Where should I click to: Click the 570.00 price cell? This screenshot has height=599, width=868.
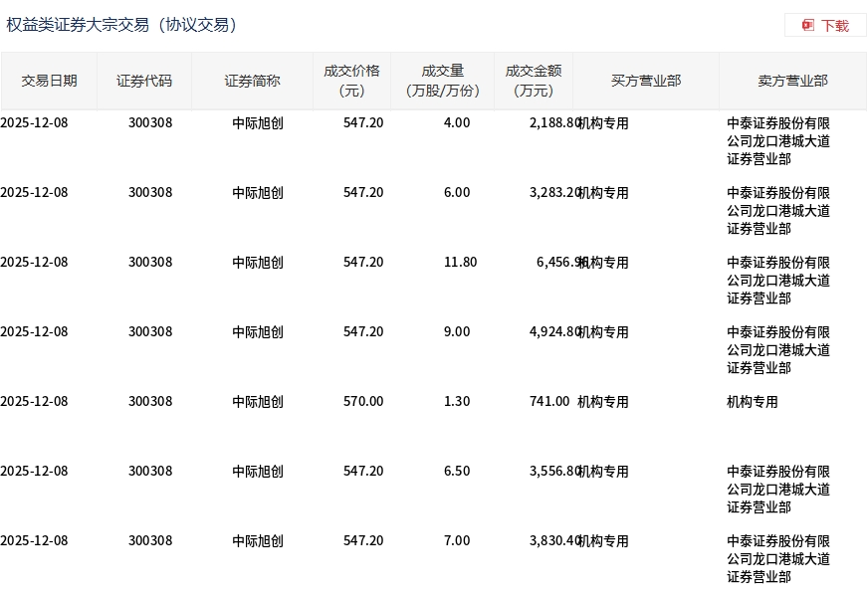tap(363, 401)
